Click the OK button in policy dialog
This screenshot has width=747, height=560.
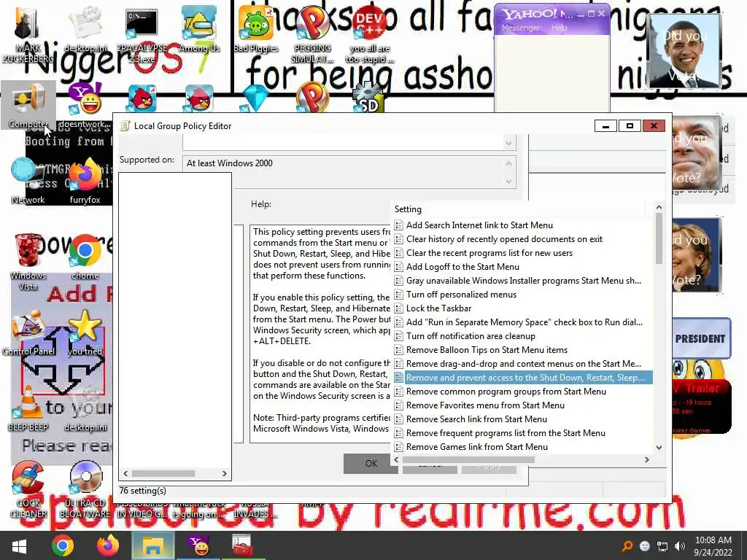pyautogui.click(x=371, y=463)
